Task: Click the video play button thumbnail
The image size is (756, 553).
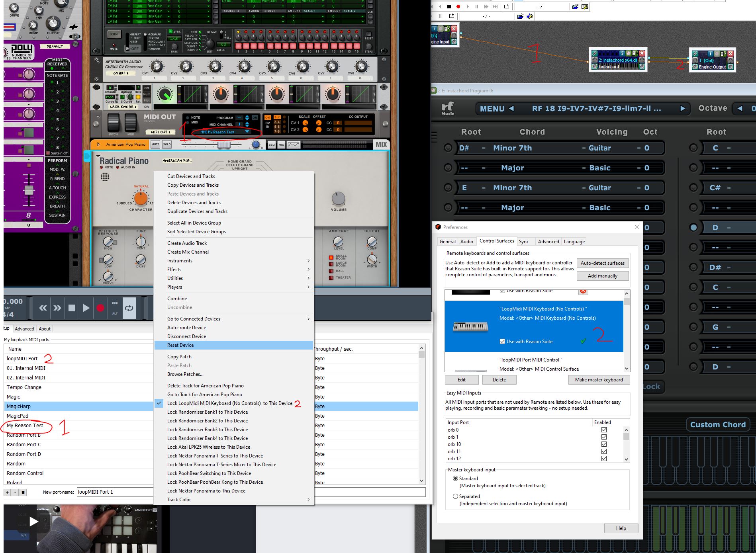Action: (33, 522)
